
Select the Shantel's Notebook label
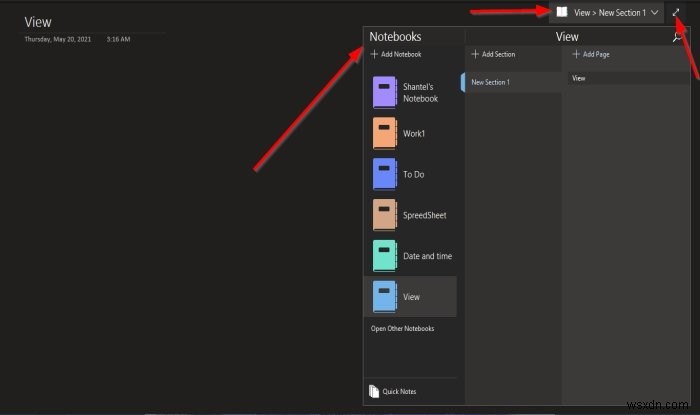pos(420,92)
